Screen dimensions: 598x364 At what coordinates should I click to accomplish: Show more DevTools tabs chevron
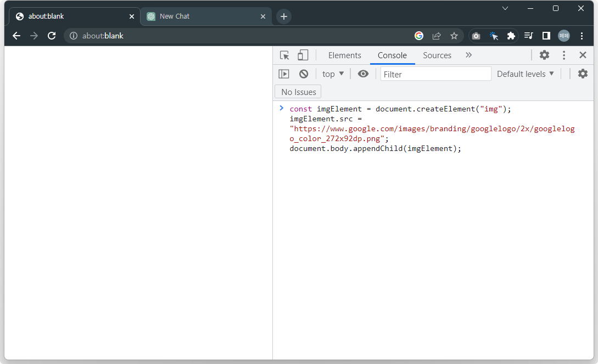tap(469, 55)
